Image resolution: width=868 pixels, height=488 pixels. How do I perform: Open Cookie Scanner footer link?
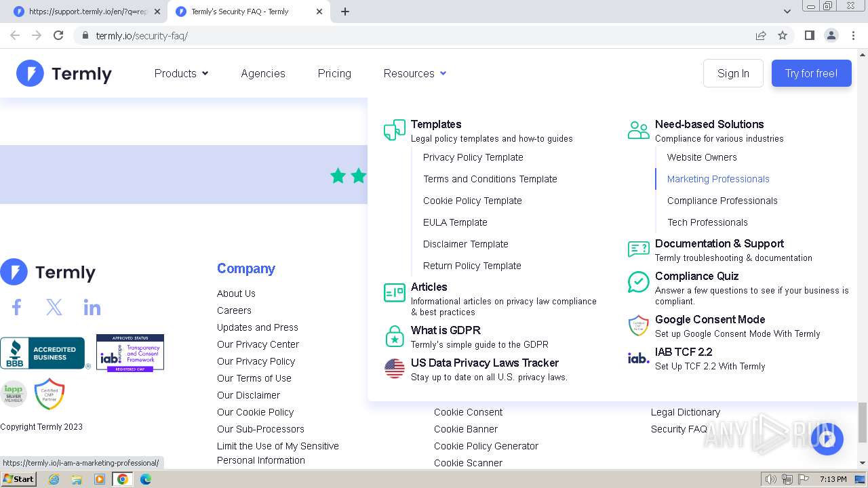[x=468, y=463]
